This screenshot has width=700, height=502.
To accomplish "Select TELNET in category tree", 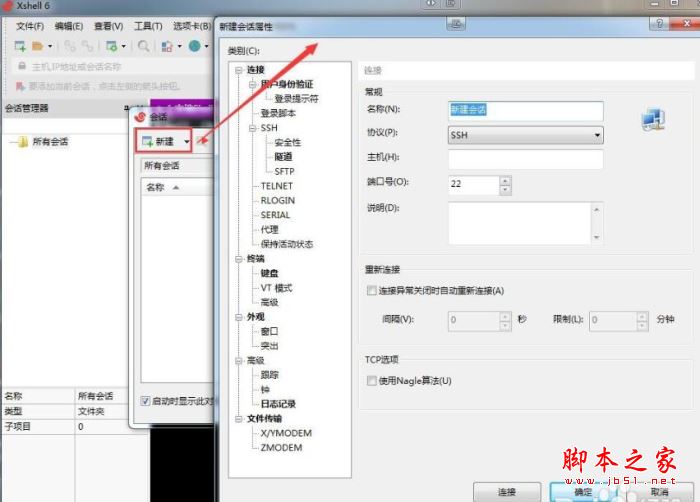I will [277, 186].
